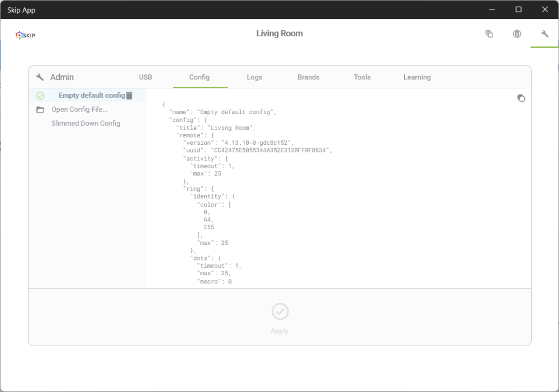This screenshot has height=392, width=559.
Task: Select Empty default config entry
Action: click(x=87, y=95)
